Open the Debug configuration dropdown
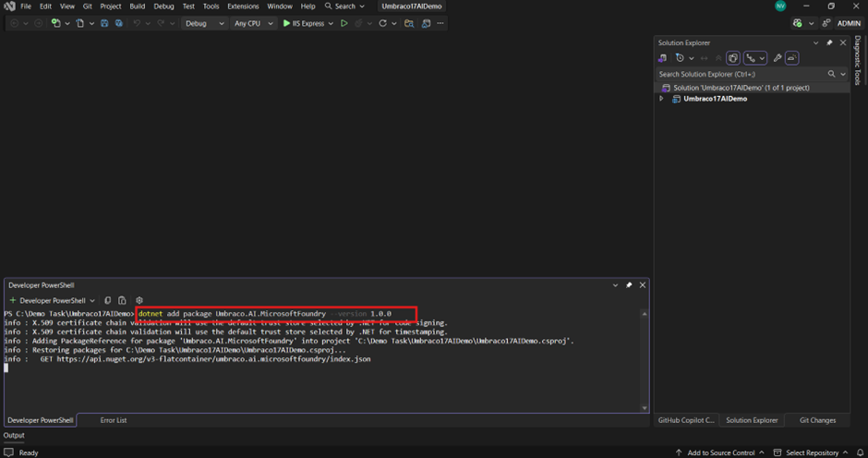Viewport: 868px width, 458px height. tap(204, 23)
